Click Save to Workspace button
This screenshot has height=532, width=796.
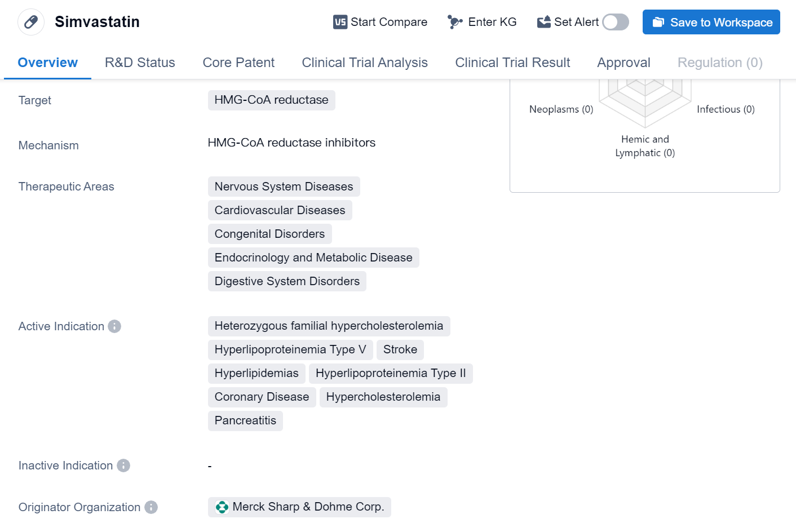click(711, 22)
